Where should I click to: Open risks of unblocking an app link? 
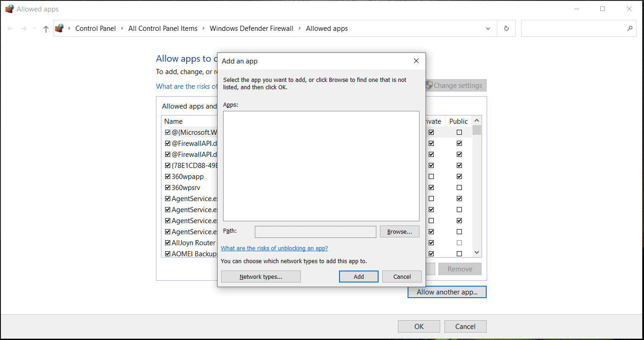(x=275, y=248)
